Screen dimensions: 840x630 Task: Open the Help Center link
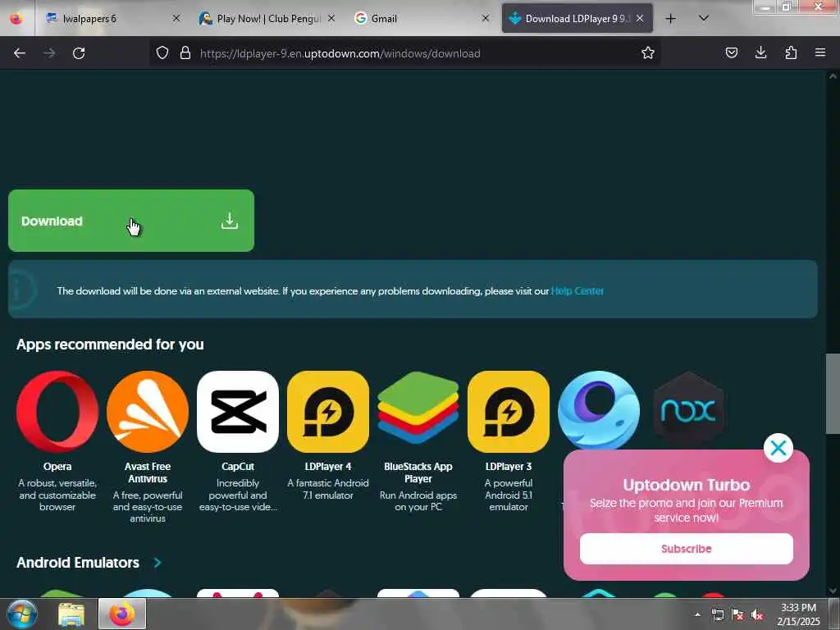pos(577,291)
